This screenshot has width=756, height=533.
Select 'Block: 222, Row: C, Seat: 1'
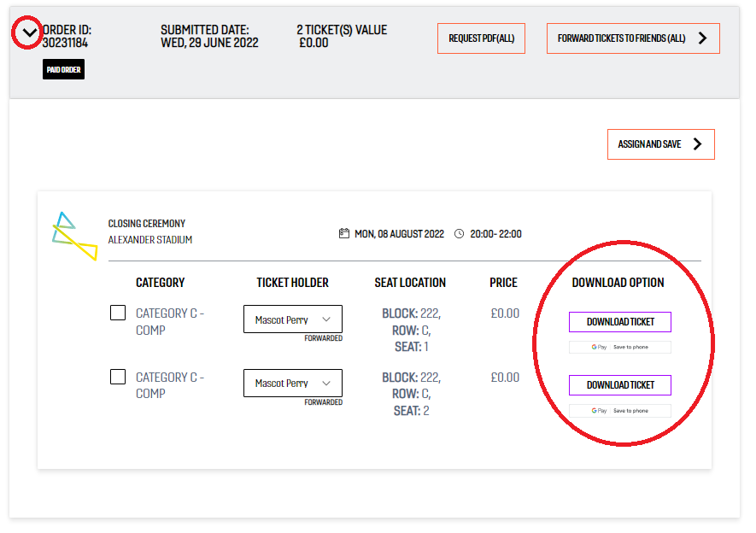point(411,330)
